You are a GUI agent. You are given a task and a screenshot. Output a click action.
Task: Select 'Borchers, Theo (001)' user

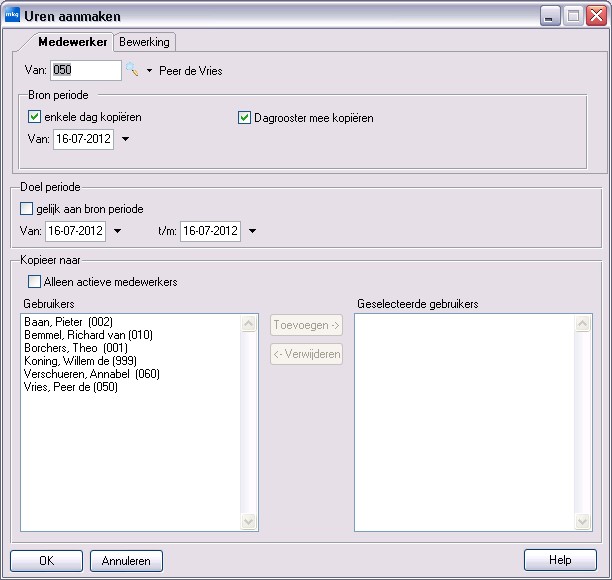click(x=76, y=348)
